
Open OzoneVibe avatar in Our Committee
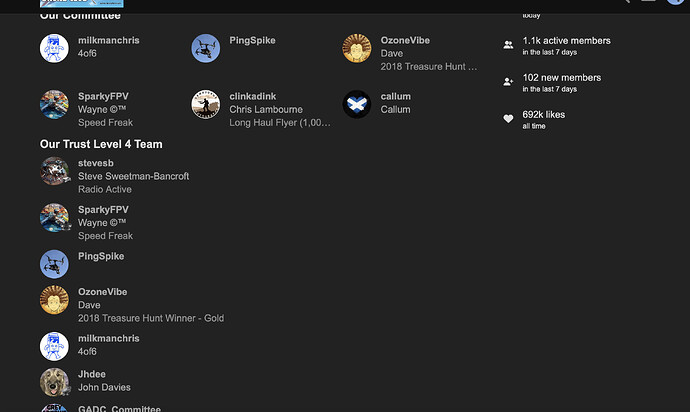pyautogui.click(x=357, y=48)
